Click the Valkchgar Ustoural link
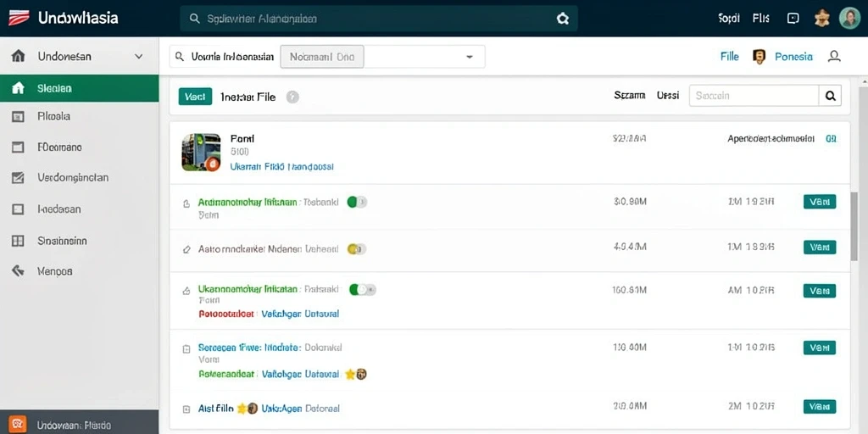 pos(300,314)
